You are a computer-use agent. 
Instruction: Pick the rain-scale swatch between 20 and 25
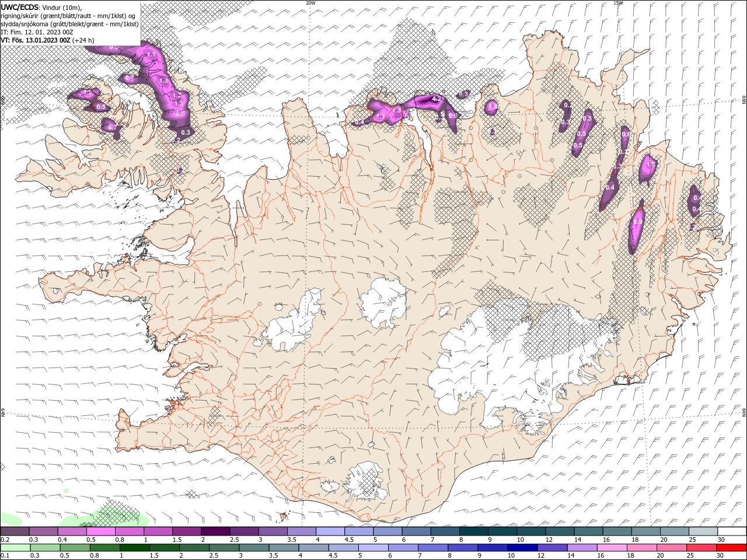coord(672,548)
